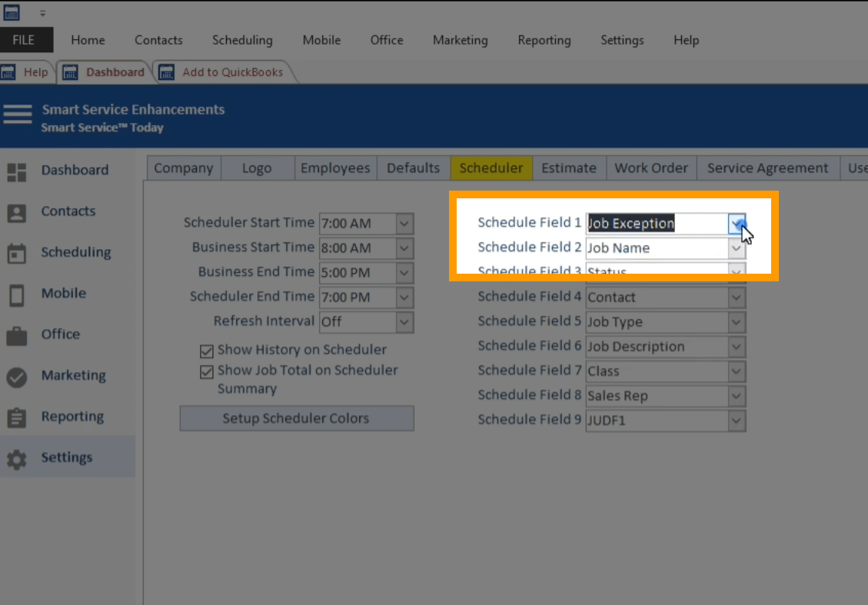Click the application icon in title bar

(12, 12)
